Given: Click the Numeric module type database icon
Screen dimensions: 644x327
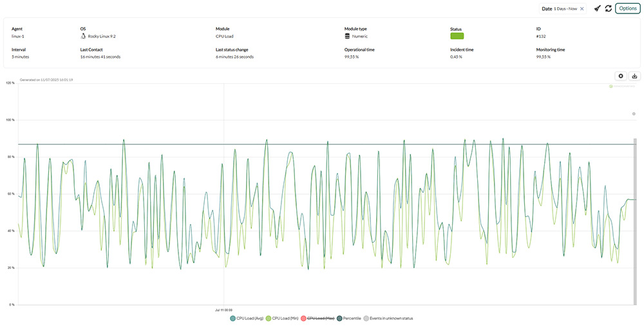Looking at the screenshot, I should 348,37.
